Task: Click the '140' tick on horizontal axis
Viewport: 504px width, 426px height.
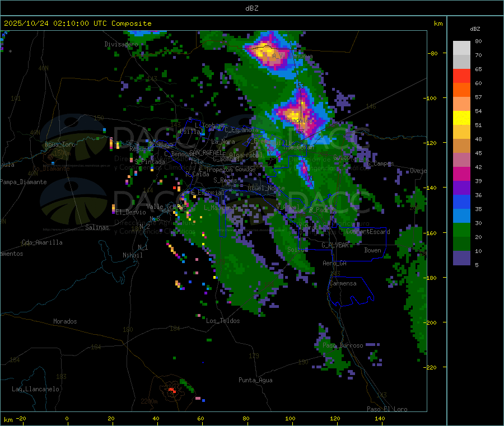Action: click(380, 418)
